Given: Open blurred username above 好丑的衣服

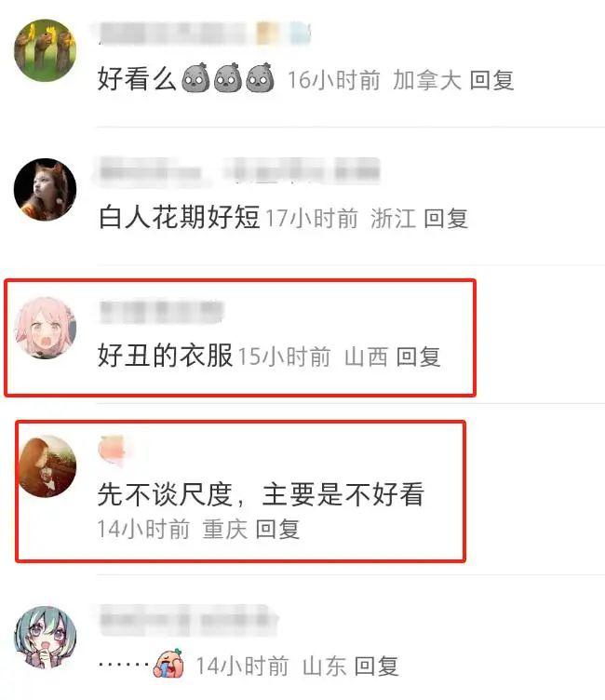Looking at the screenshot, I should pyautogui.click(x=161, y=312).
